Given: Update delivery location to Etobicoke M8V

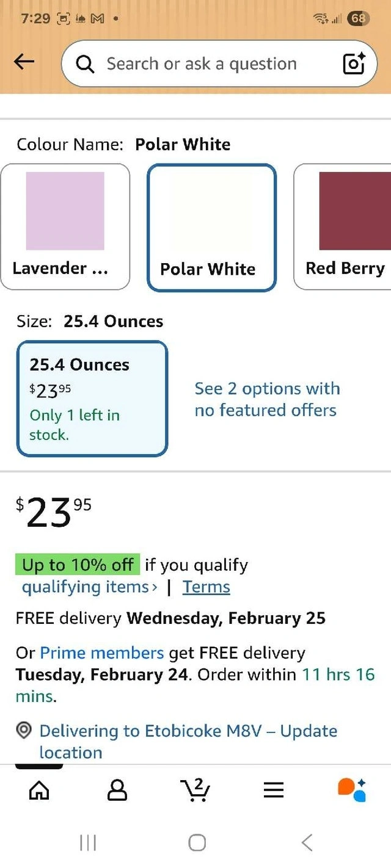Looking at the screenshot, I should click(x=188, y=741).
